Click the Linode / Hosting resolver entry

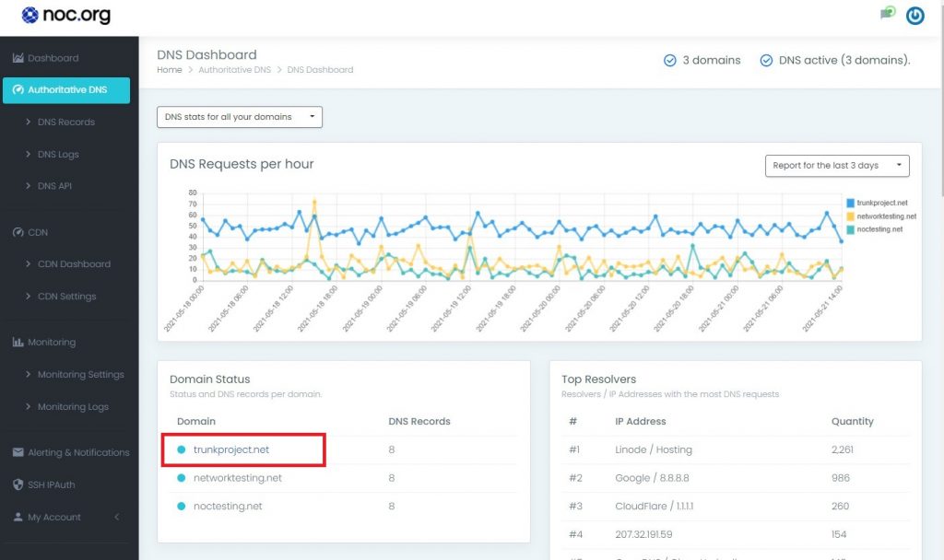pos(654,449)
